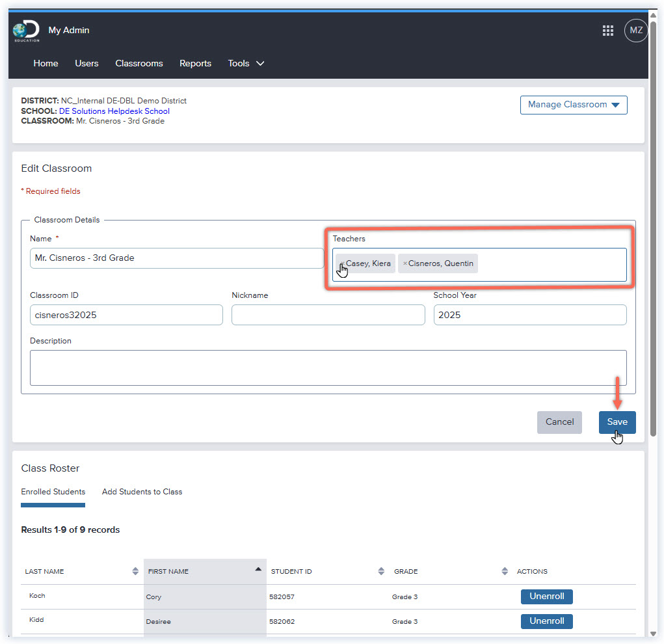This screenshot has height=644, width=664.
Task: Go to Users in navigation bar
Action: [86, 63]
